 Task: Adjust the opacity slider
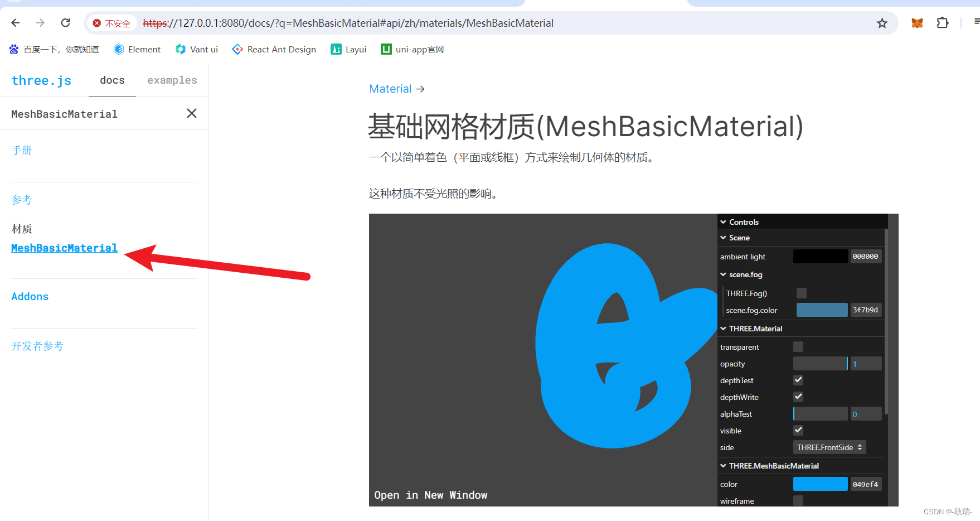point(821,363)
